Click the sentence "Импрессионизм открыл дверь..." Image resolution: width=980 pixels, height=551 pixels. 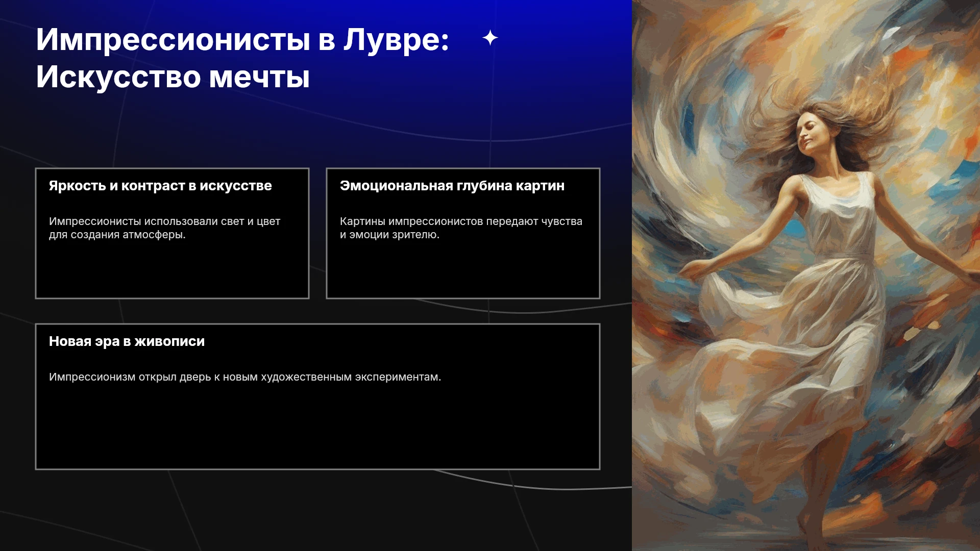(245, 377)
